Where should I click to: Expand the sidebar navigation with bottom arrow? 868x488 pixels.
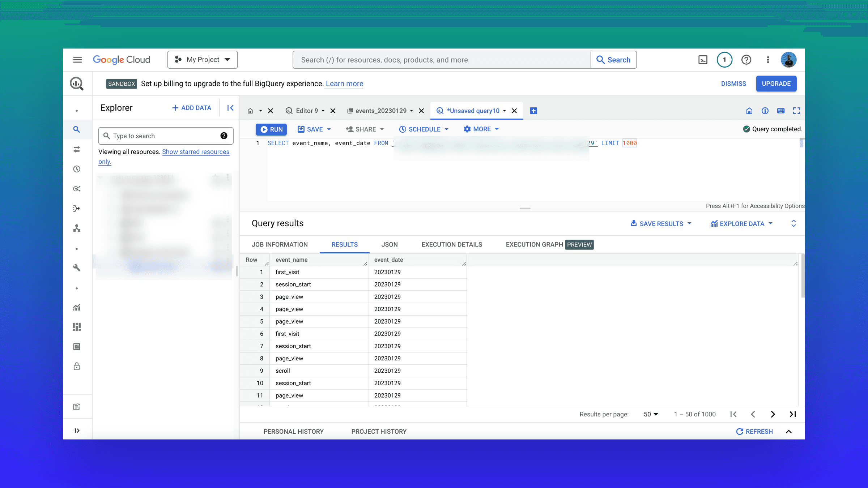coord(77,431)
